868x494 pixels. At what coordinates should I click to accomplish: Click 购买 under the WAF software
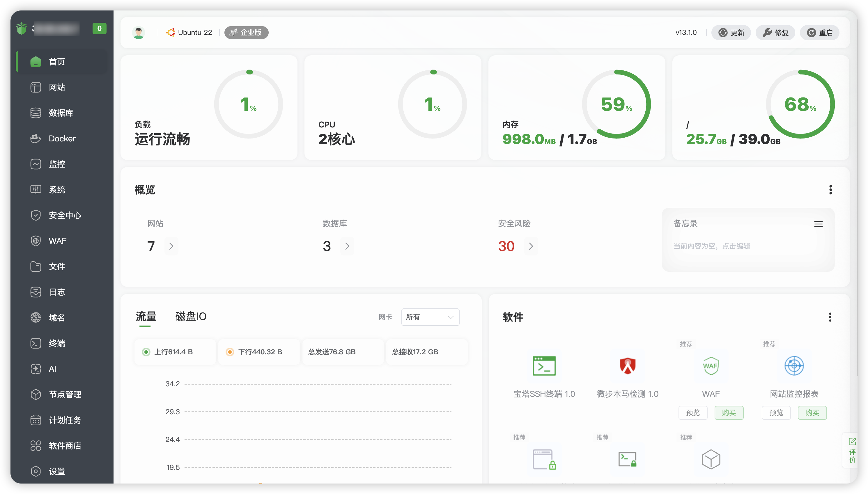pyautogui.click(x=729, y=413)
